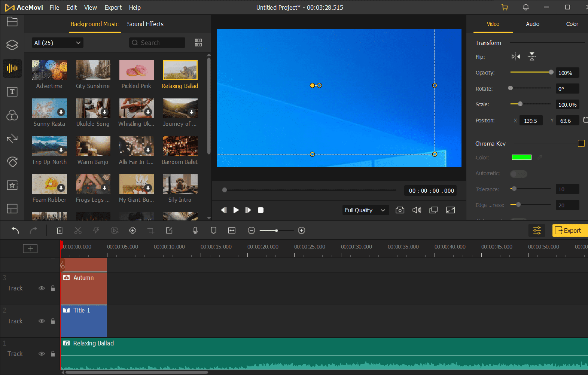This screenshot has width=588, height=375.
Task: Click the crop tool icon
Action: click(151, 231)
